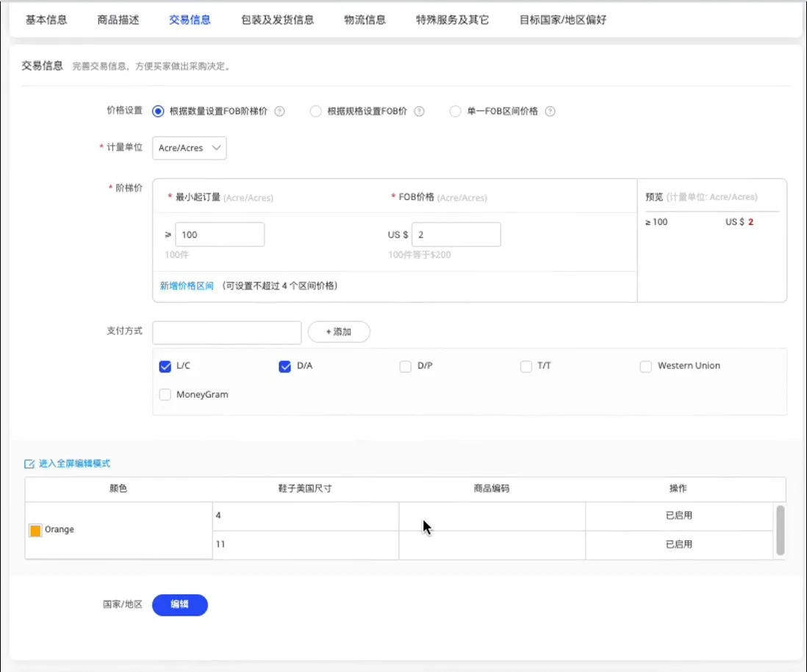The height and width of the screenshot is (672, 807).
Task: Uncheck the L/C payment checkbox
Action: [165, 366]
